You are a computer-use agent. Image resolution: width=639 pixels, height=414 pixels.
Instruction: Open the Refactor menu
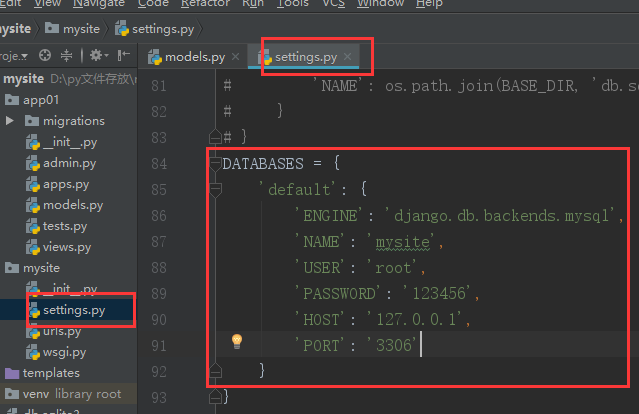click(205, 3)
